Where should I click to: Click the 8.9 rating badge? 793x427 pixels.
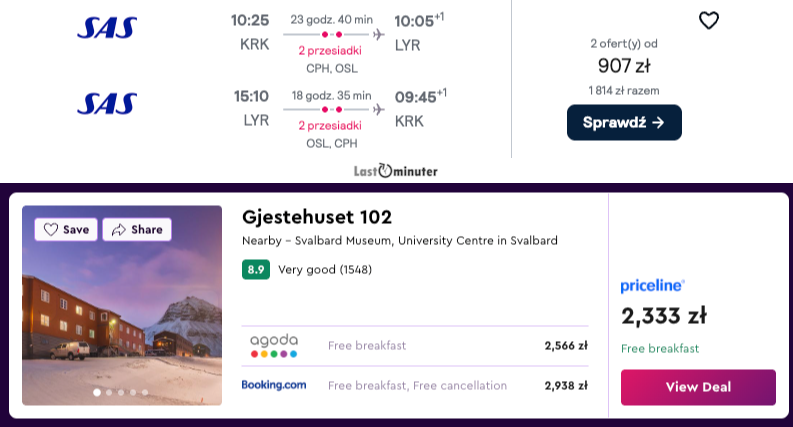click(256, 270)
